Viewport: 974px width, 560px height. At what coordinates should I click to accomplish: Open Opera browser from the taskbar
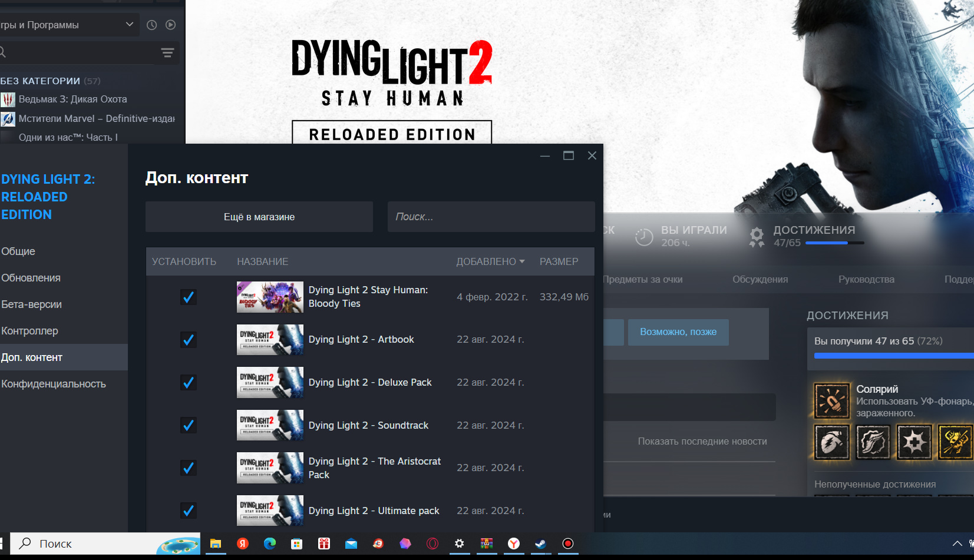[x=432, y=544]
